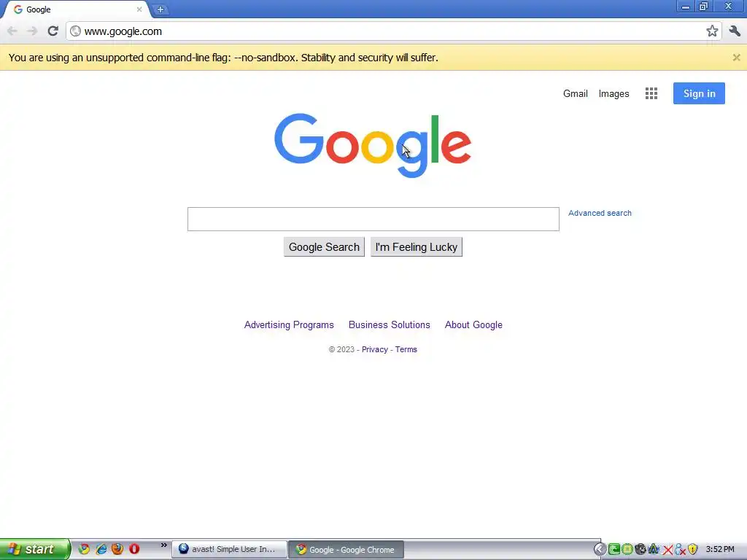This screenshot has height=560, width=747.
Task: Click the browser Back arrow
Action: [12, 31]
